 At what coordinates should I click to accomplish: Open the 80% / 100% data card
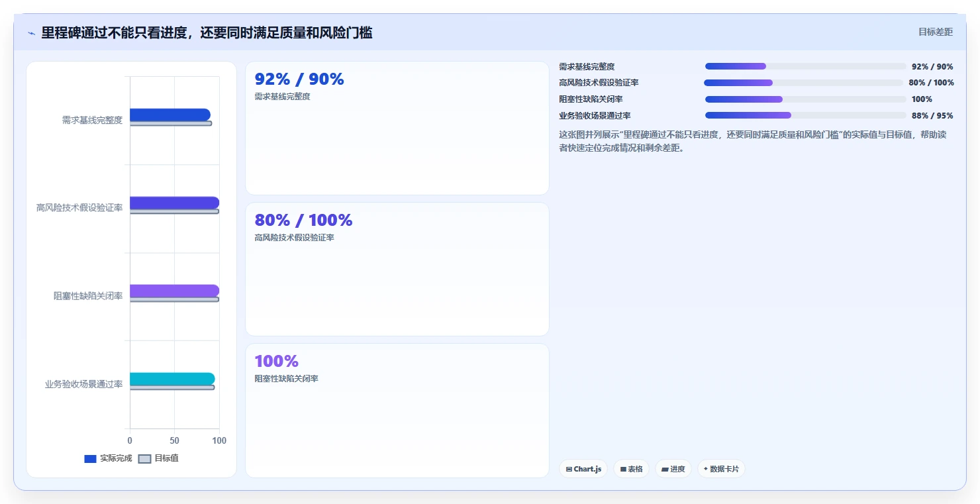pyautogui.click(x=397, y=270)
